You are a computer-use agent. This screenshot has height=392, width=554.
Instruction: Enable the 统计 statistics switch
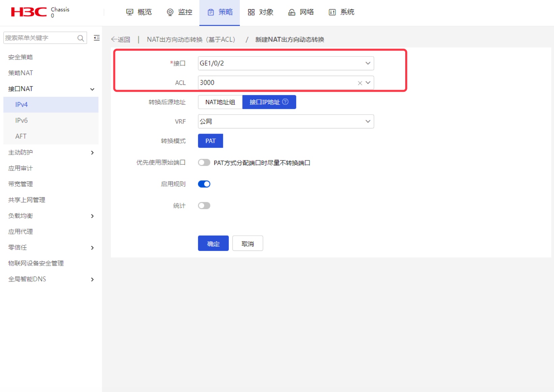204,205
